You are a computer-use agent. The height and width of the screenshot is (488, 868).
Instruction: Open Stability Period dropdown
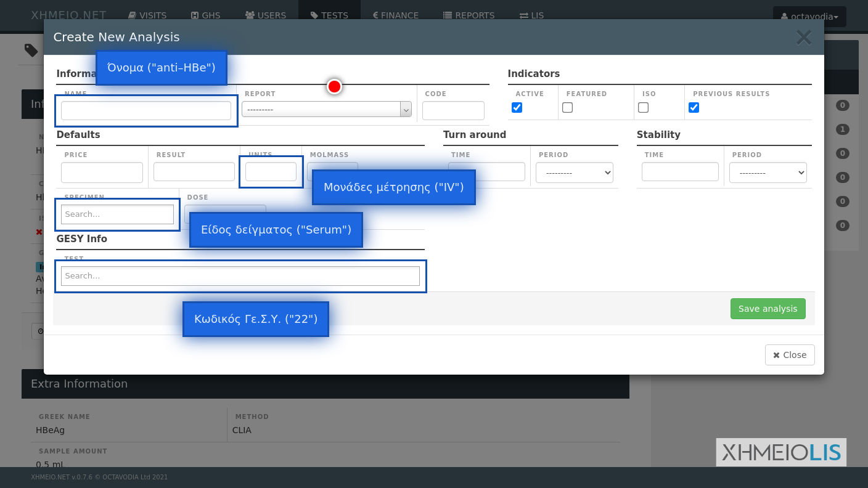768,173
